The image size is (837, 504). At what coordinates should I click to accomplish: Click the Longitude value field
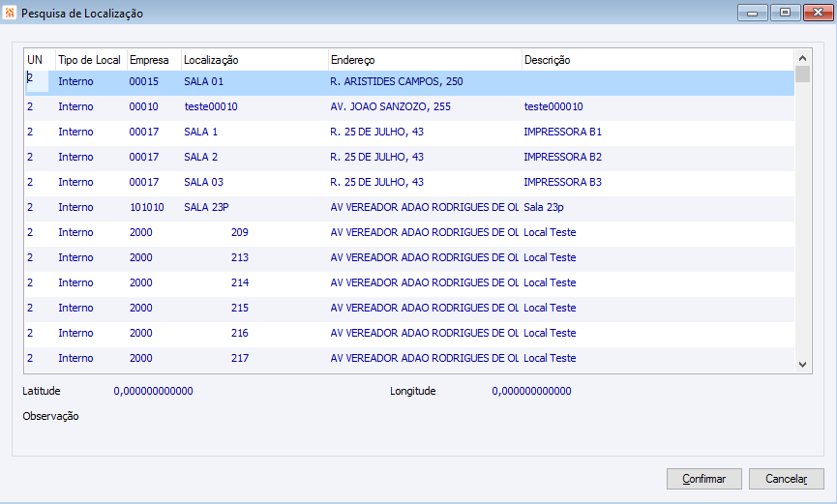click(x=531, y=391)
